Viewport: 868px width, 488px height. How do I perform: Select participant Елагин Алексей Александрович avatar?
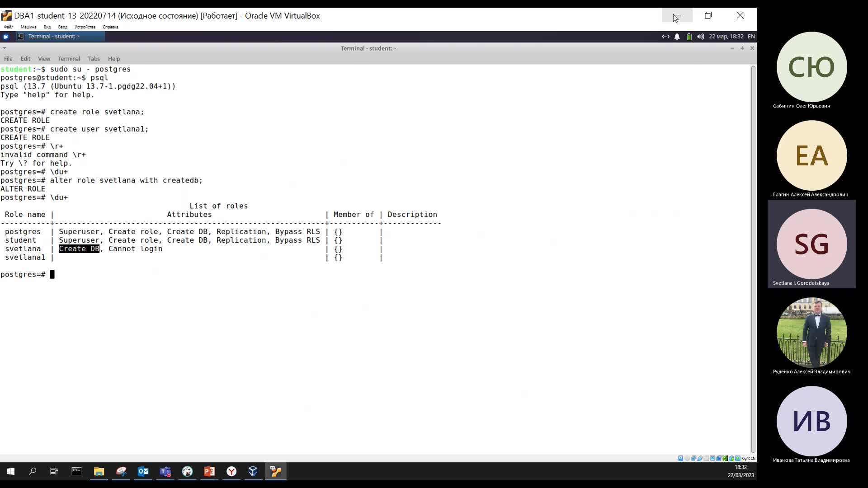[811, 155]
